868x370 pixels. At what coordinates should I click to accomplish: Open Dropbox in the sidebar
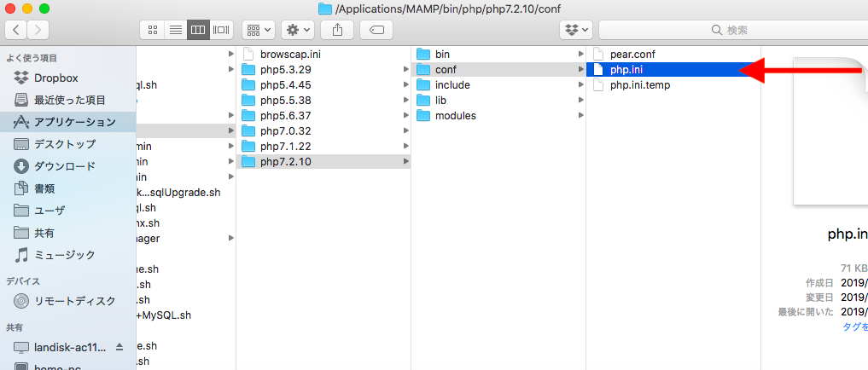coord(67,78)
